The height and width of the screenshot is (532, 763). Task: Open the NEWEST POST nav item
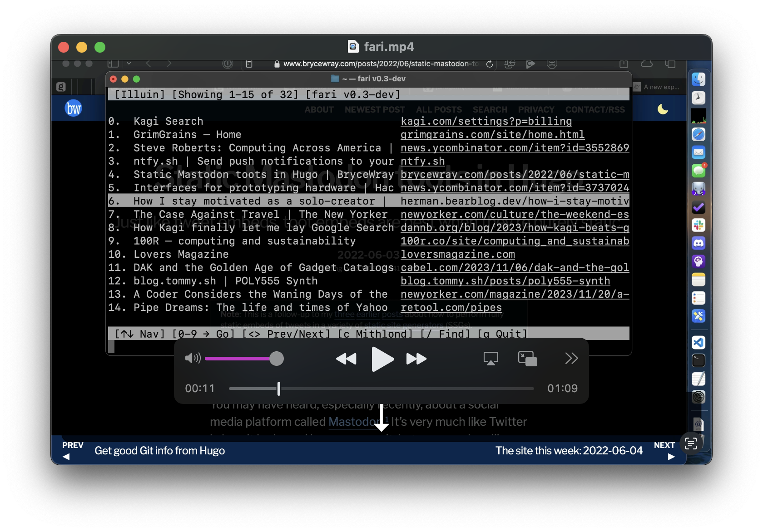click(x=375, y=109)
